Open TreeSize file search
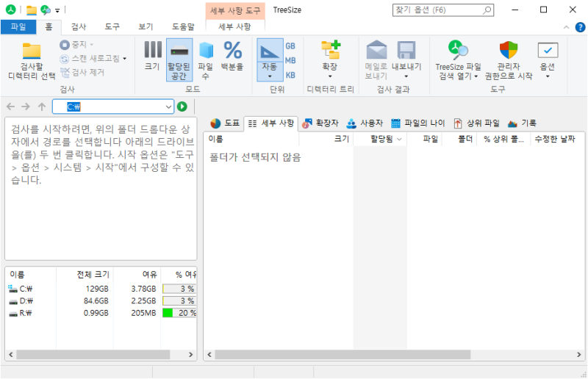Viewport: 588px width, 379px height. point(458,60)
